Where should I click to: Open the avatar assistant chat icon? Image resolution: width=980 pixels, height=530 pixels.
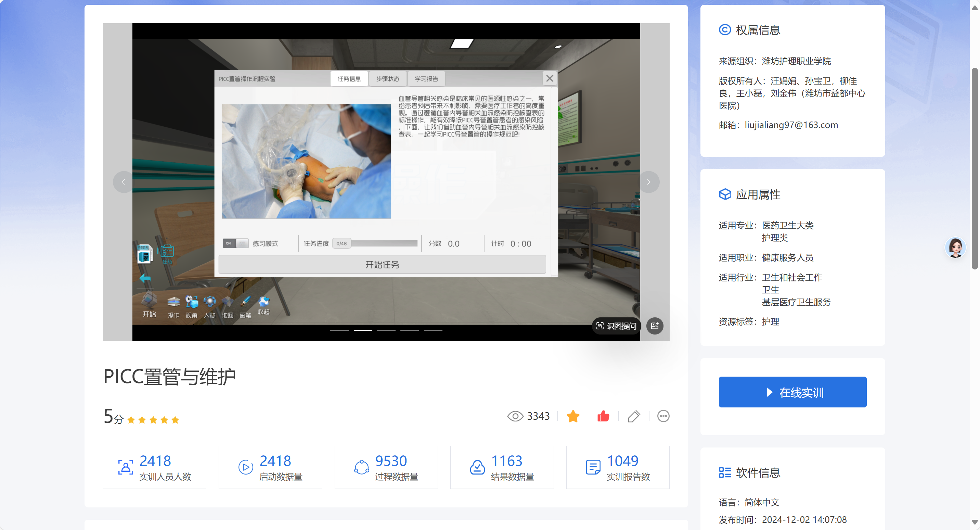(955, 248)
